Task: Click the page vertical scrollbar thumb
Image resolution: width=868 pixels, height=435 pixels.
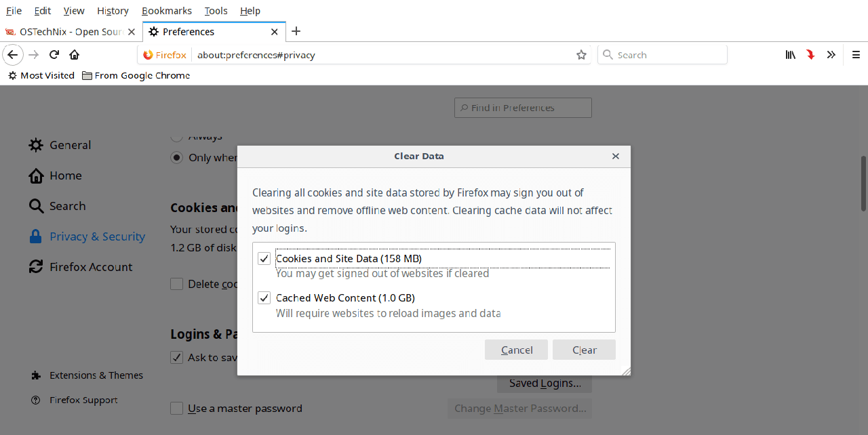Action: [863, 183]
